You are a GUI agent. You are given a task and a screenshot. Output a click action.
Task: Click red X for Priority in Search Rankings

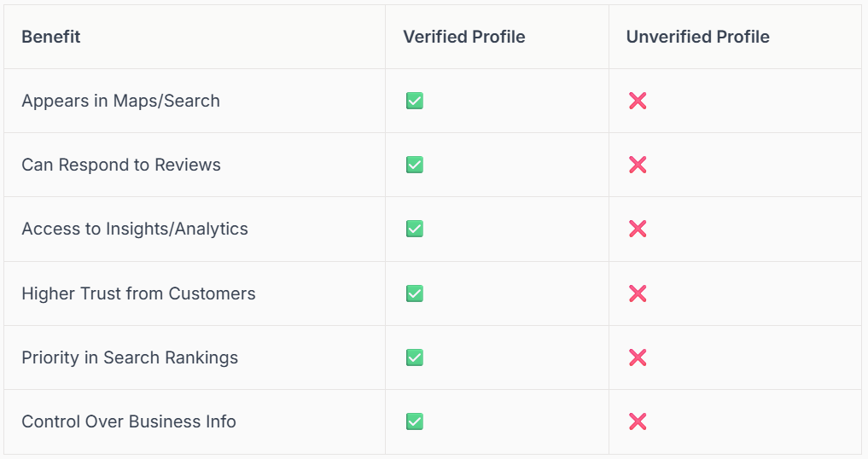tap(638, 357)
